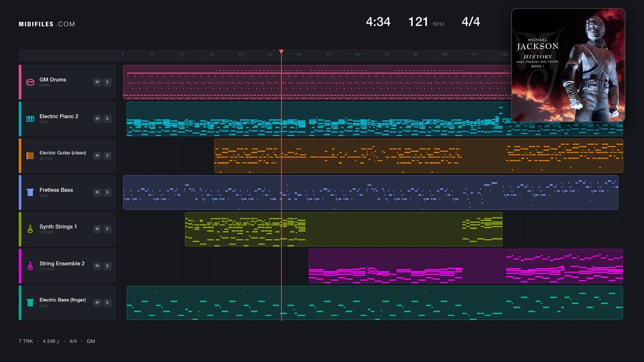The image size is (644, 362).
Task: Mute the Electric Bass (finger) track
Action: [x=97, y=302]
